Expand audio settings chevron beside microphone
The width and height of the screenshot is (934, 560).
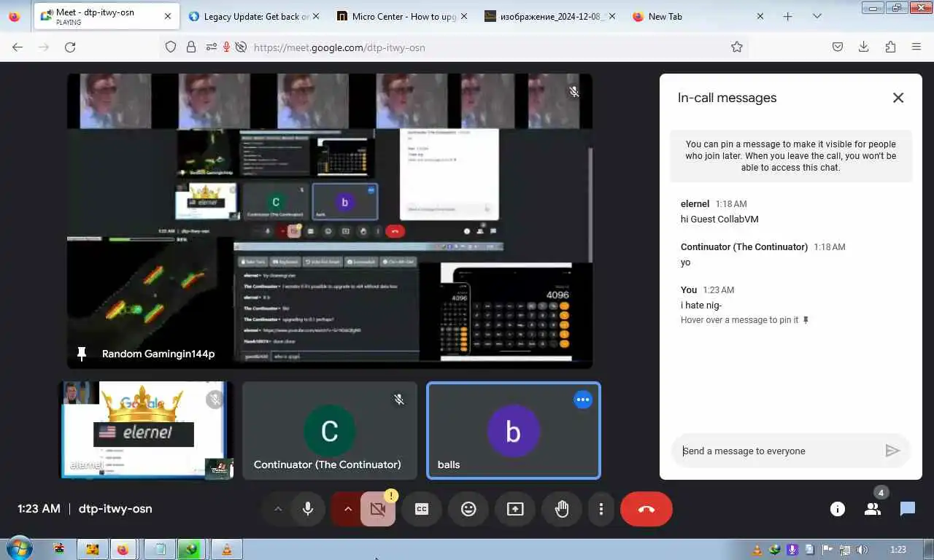277,509
